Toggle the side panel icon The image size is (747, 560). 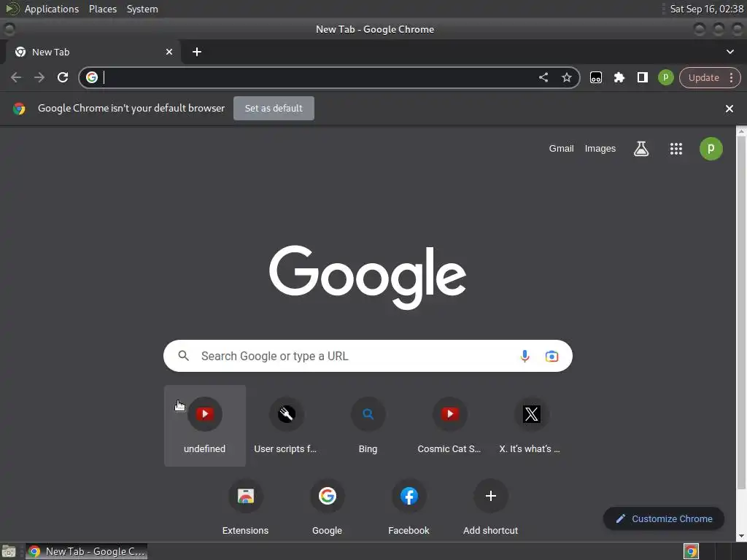pyautogui.click(x=642, y=77)
